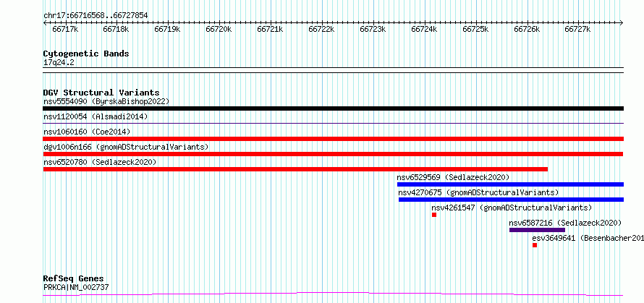Click the left arrowhead of the ruler
The height and width of the screenshot is (303, 644).
click(45, 23)
